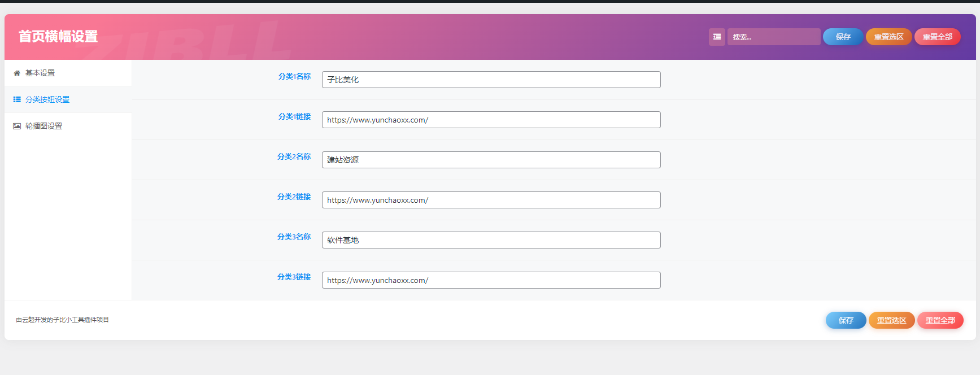Click the bottom 重置全部 button
Viewport: 980px width, 375px height.
940,320
